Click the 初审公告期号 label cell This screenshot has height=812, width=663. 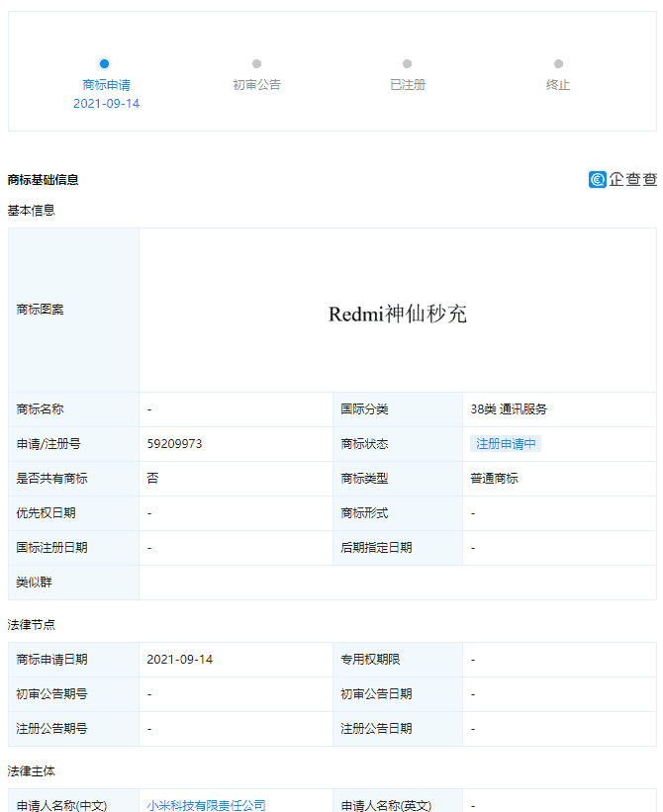tap(73, 694)
